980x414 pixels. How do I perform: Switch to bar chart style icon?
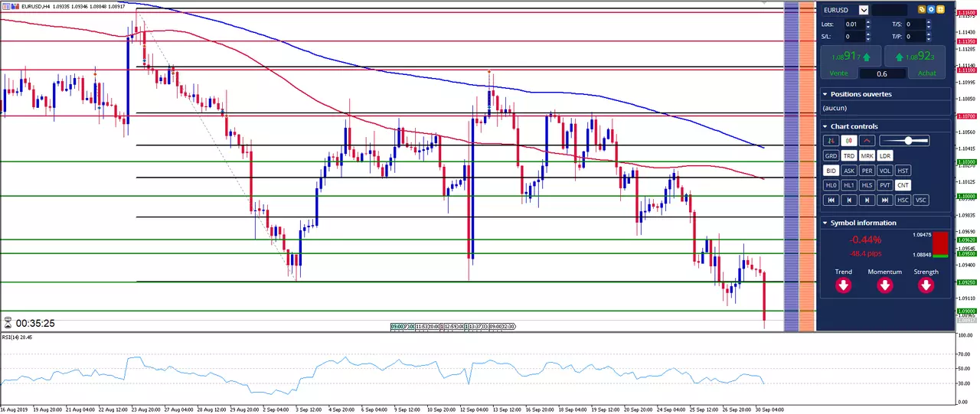pyautogui.click(x=831, y=141)
